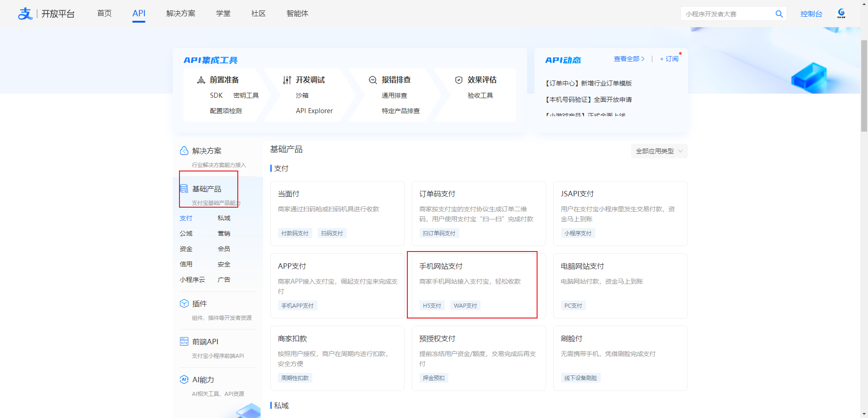Click the 线下设备刷脸 tag
The image size is (868, 418).
point(580,378)
